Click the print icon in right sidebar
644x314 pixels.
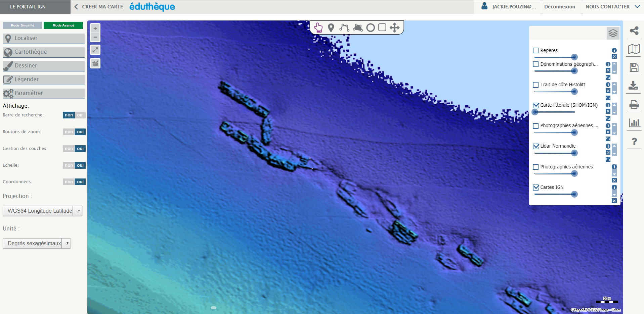(634, 105)
